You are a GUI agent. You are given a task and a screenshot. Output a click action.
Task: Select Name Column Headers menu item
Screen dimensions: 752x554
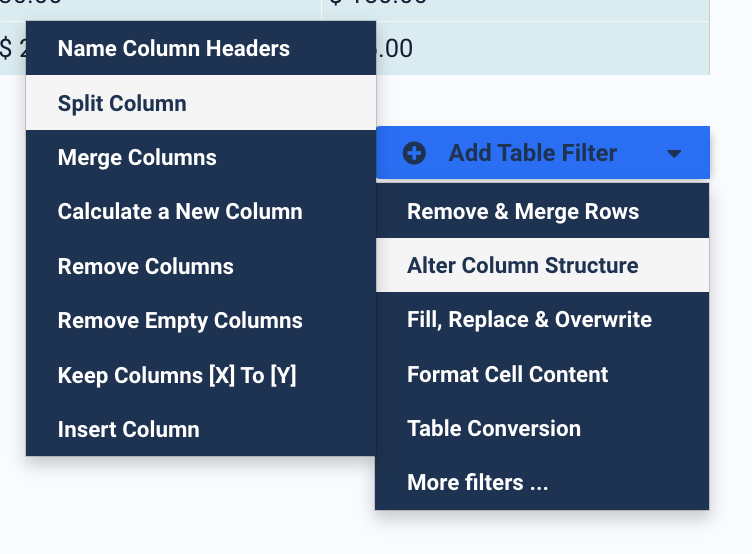click(x=201, y=48)
